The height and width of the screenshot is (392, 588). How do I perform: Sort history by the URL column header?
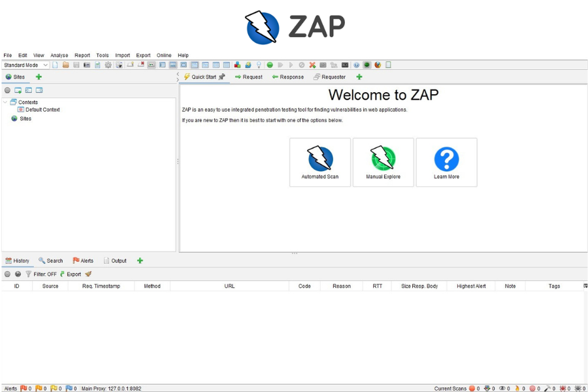229,286
